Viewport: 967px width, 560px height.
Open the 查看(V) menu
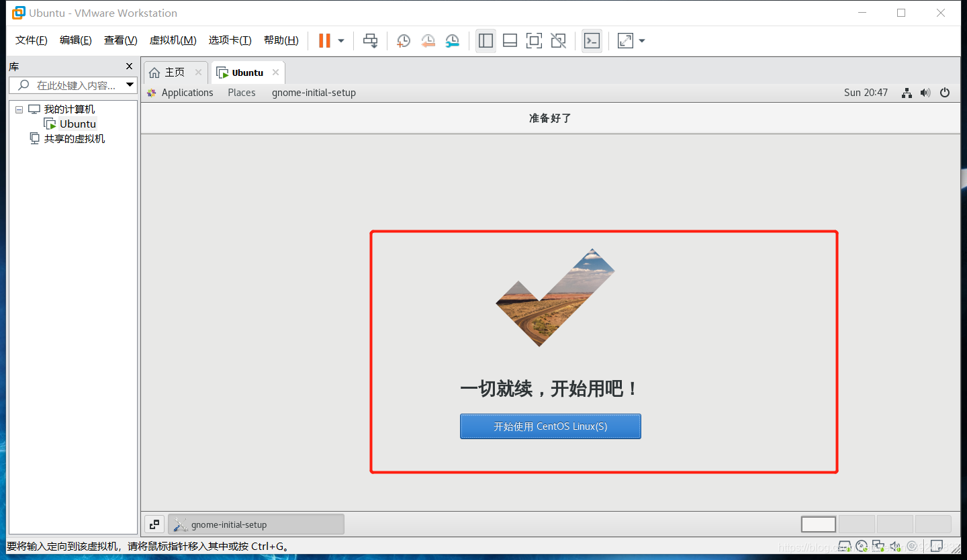click(121, 40)
